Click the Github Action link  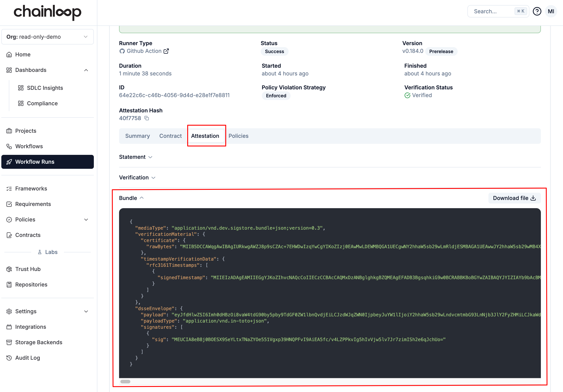click(x=144, y=51)
